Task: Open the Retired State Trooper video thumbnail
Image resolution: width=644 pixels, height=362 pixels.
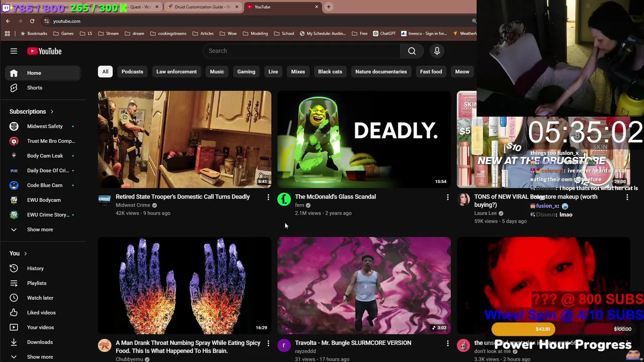Action: (185, 139)
